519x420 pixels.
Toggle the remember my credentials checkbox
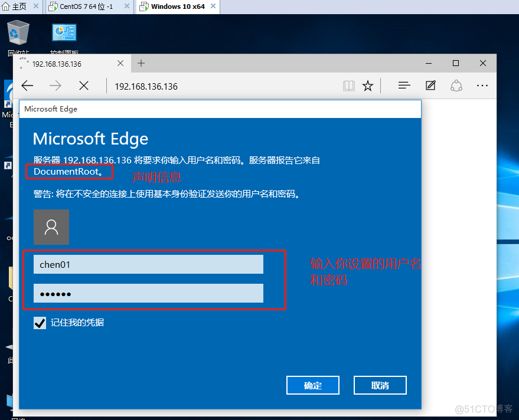40,323
